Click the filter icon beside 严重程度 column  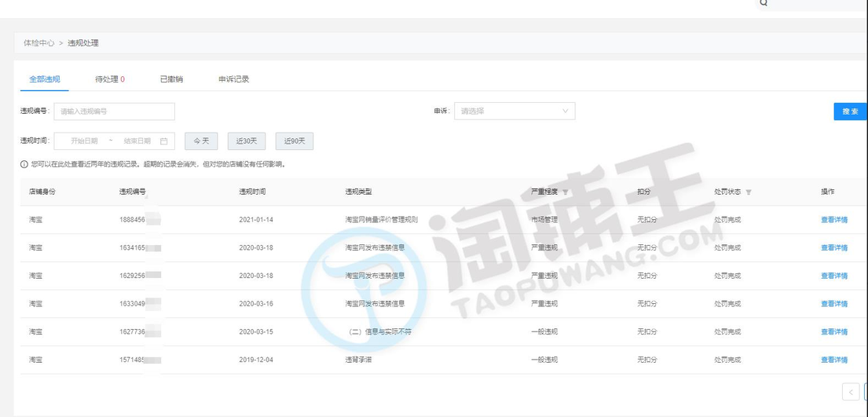tap(566, 192)
